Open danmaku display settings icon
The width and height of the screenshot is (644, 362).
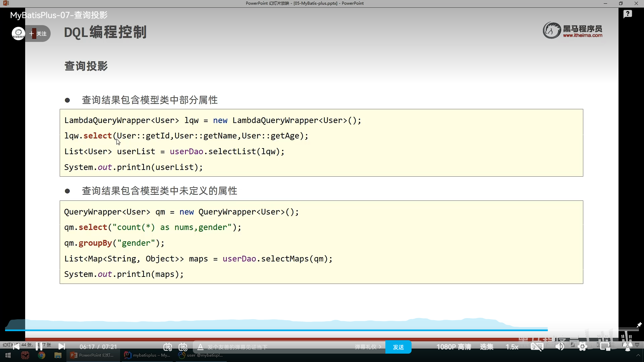pyautogui.click(x=183, y=347)
